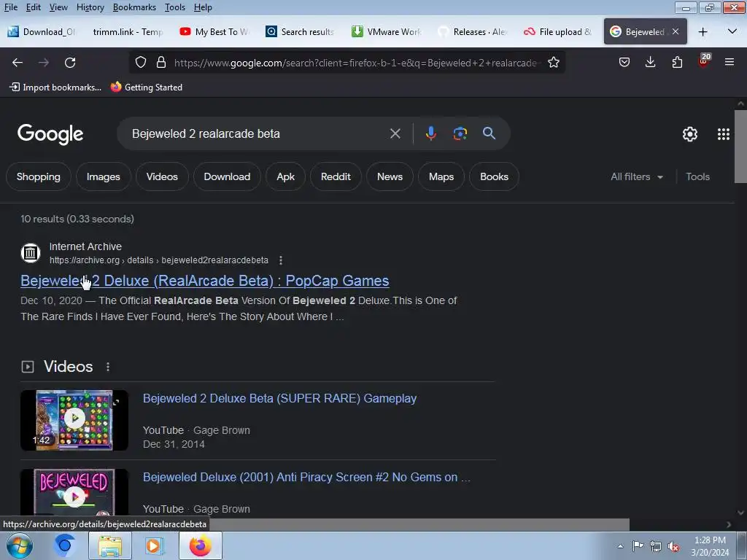
Task: Expand the All filters dropdown
Action: click(636, 176)
